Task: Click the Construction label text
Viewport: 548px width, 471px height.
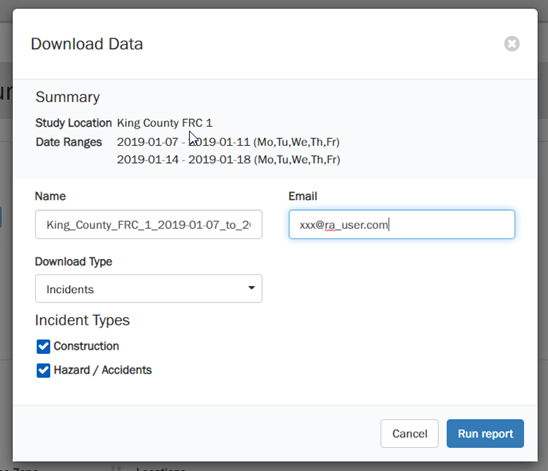Action: (86, 346)
